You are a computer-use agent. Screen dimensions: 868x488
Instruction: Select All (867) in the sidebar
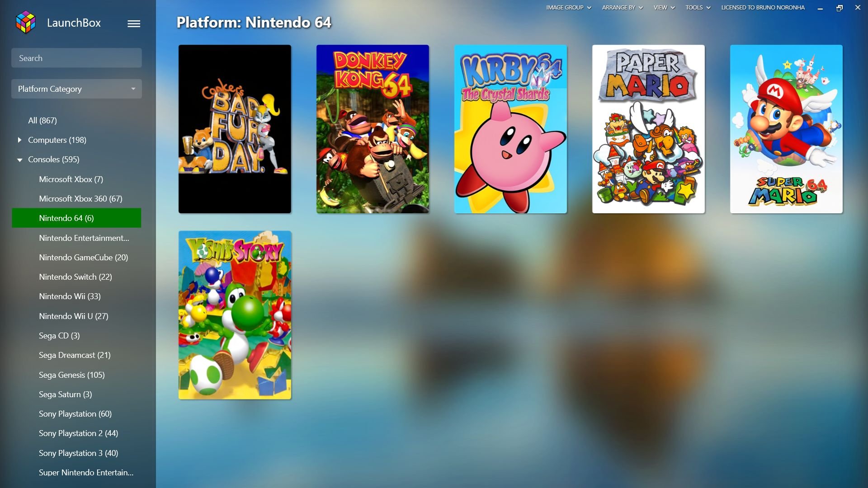click(42, 120)
